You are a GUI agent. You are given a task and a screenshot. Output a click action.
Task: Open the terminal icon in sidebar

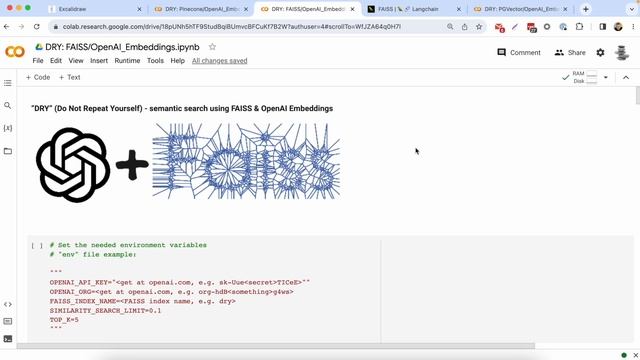pos(8,339)
